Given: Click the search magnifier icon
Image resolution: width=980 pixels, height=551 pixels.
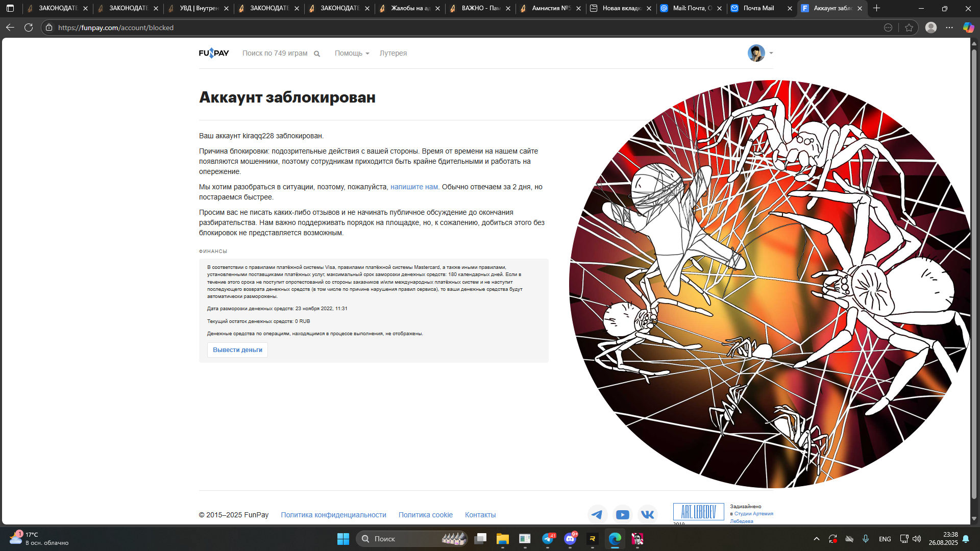Looking at the screenshot, I should (x=317, y=54).
